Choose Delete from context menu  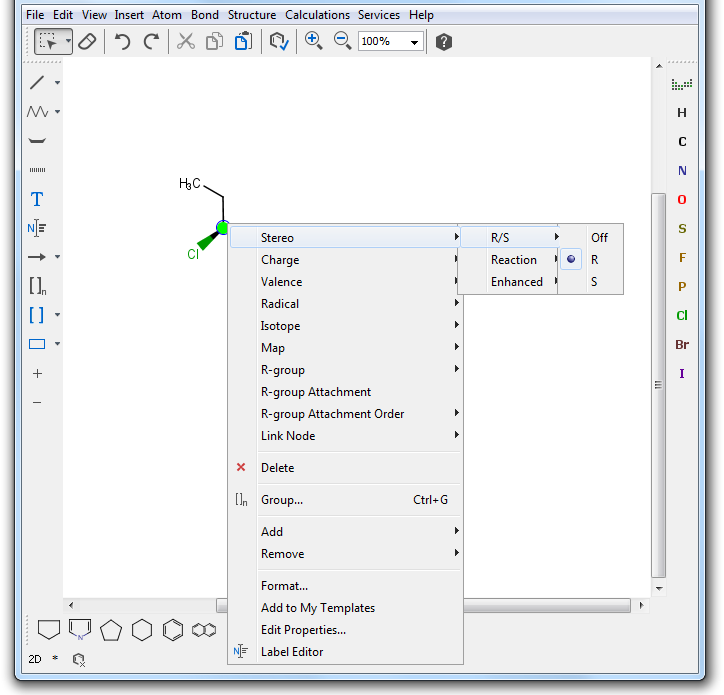click(277, 468)
